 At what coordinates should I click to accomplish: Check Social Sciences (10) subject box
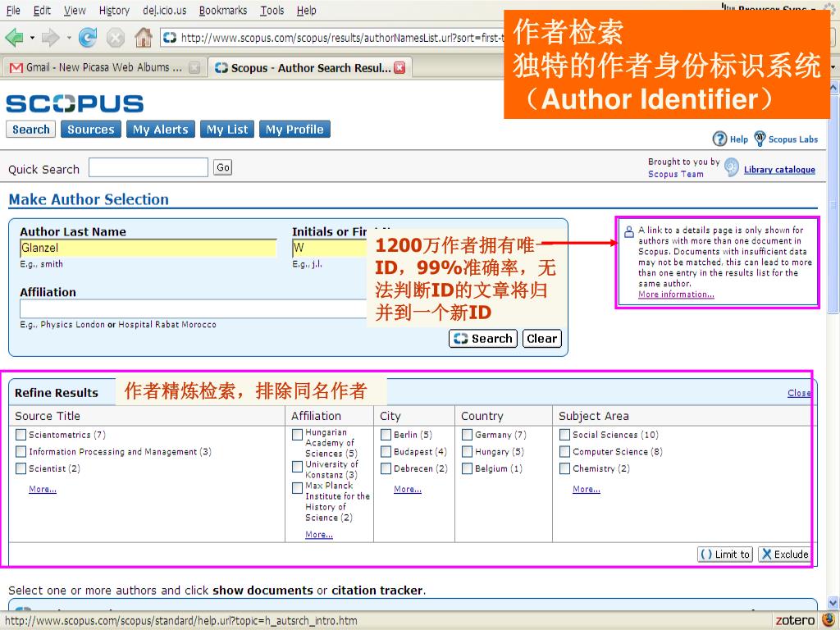point(564,435)
